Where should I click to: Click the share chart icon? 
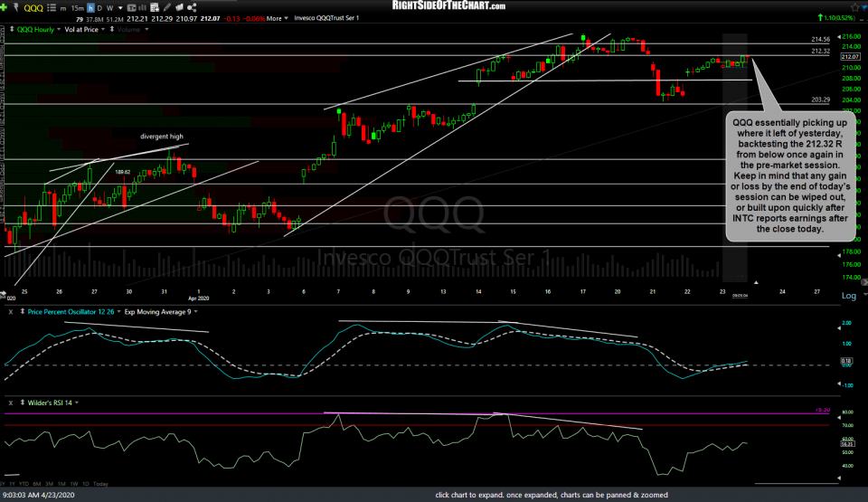click(192, 8)
